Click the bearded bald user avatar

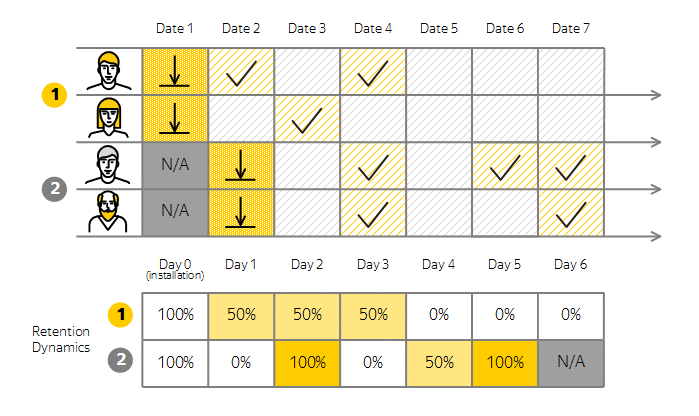(x=108, y=212)
